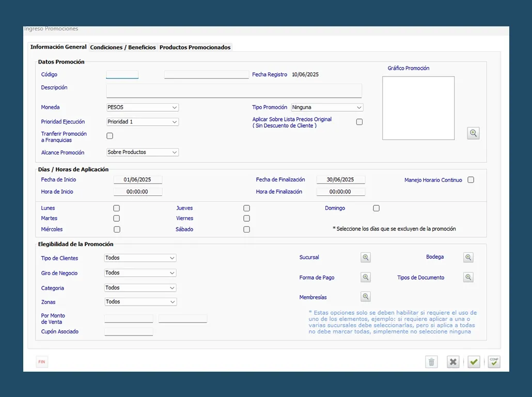The height and width of the screenshot is (397, 532).
Task: Open the Productos Promocionados tab
Action: coord(195,48)
